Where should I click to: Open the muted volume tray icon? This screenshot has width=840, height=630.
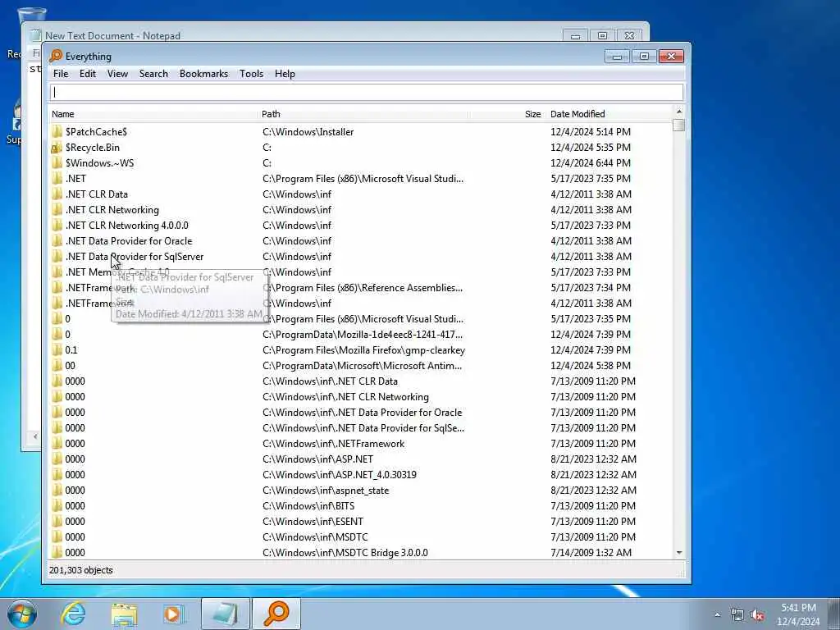757,615
